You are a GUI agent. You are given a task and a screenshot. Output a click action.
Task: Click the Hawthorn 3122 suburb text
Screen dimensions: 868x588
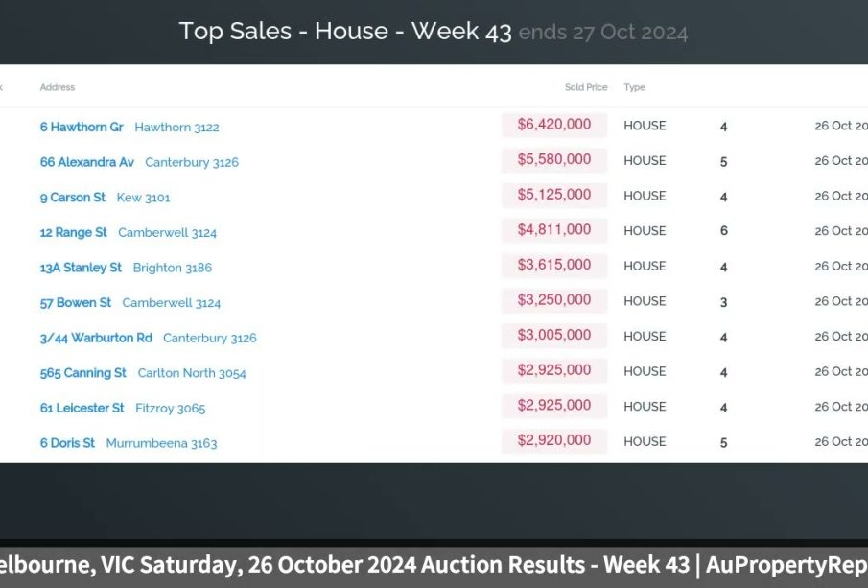176,127
